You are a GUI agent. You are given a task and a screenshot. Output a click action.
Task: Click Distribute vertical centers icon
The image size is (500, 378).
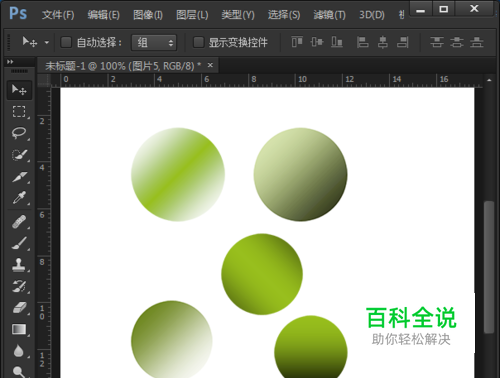click(457, 42)
